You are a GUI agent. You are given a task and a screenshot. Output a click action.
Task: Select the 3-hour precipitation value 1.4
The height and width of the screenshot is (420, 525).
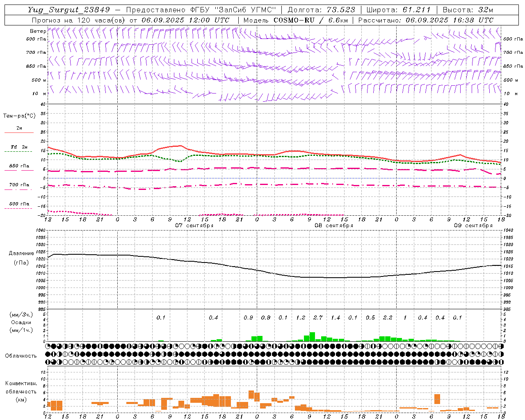(x=336, y=318)
